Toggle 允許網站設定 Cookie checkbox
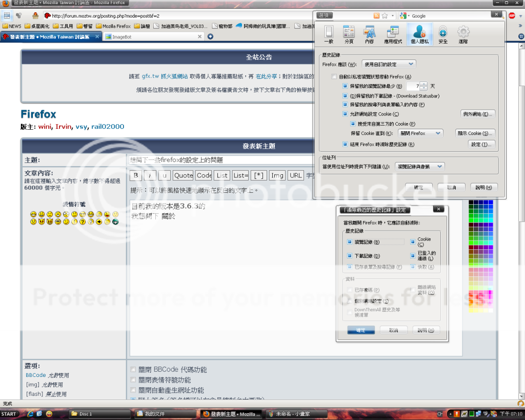This screenshot has width=525, height=420. (346, 114)
